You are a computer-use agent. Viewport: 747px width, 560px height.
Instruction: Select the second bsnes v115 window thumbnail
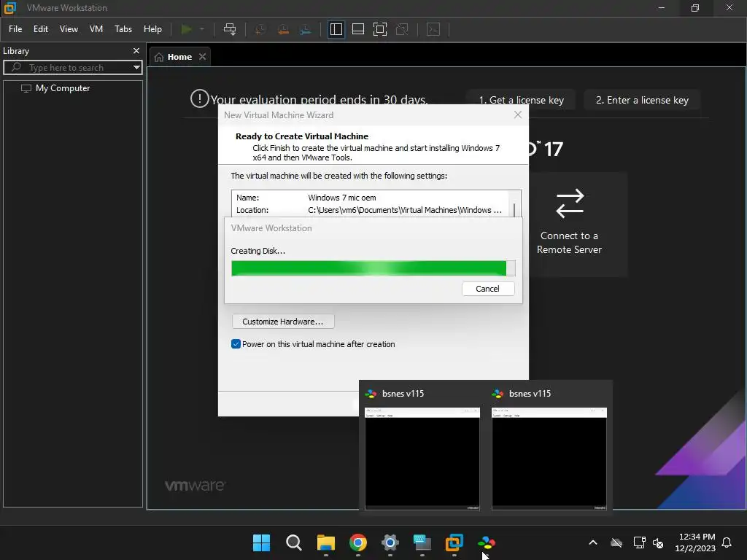pos(549,459)
